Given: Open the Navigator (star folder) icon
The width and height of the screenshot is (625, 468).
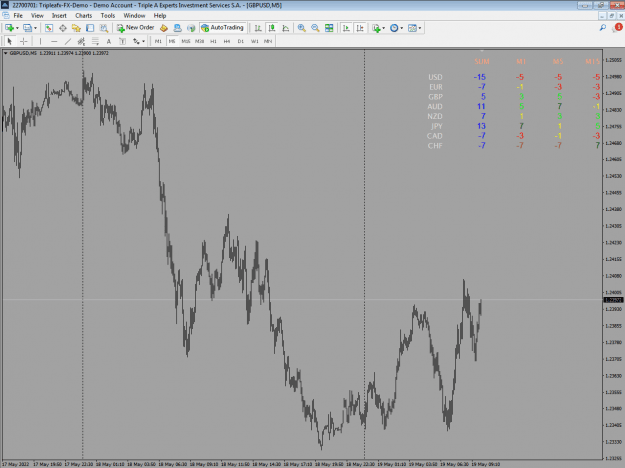Looking at the screenshot, I should (x=76, y=28).
